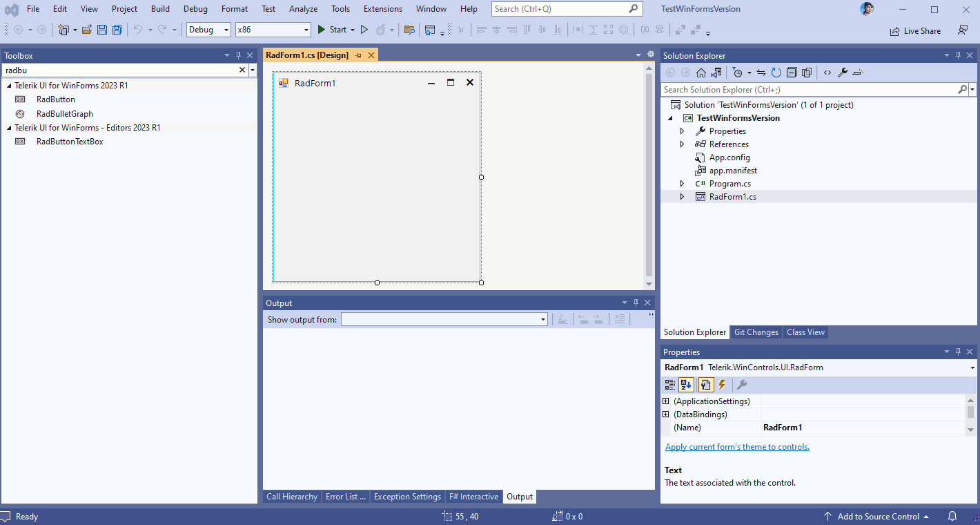Click the Show All Files icon
The width and height of the screenshot is (980, 525).
(806, 73)
